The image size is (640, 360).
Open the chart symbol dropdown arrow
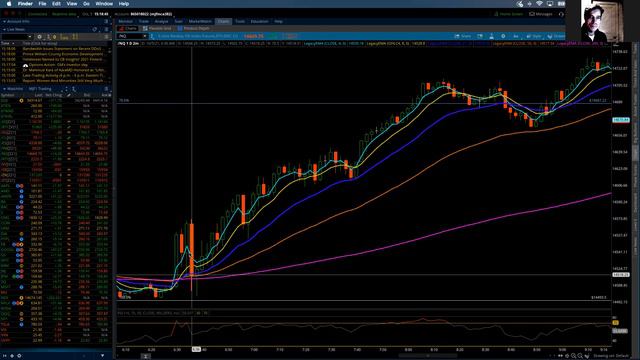[144, 36]
